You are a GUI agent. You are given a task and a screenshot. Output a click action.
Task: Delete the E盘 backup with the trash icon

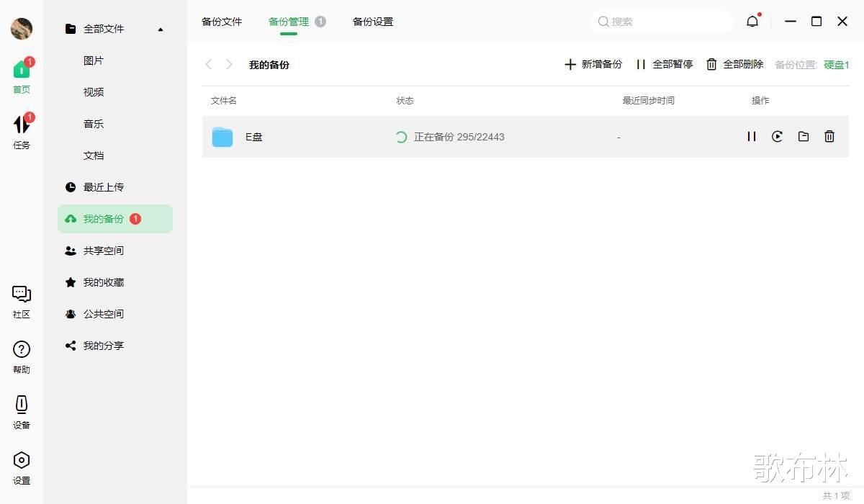(x=829, y=136)
